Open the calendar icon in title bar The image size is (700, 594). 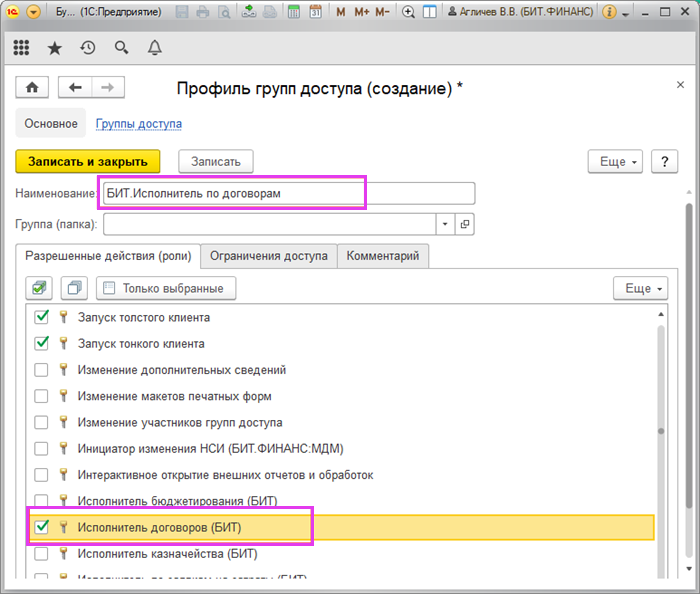coord(315,13)
